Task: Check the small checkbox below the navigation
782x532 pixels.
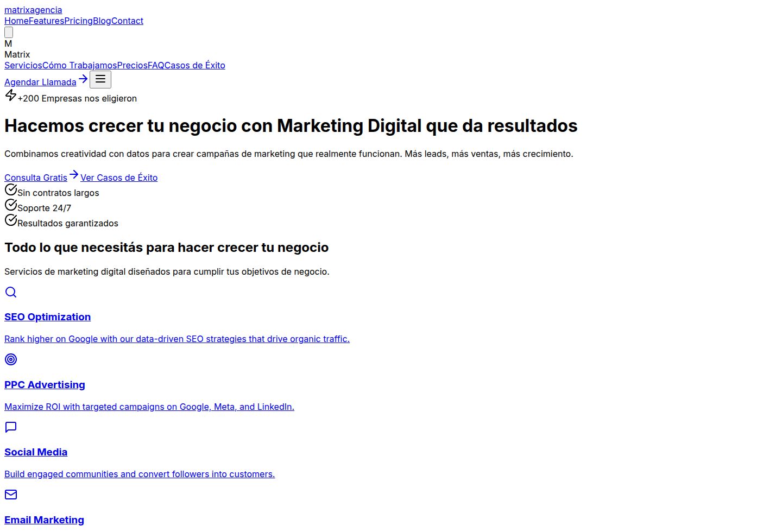Action: pos(8,32)
